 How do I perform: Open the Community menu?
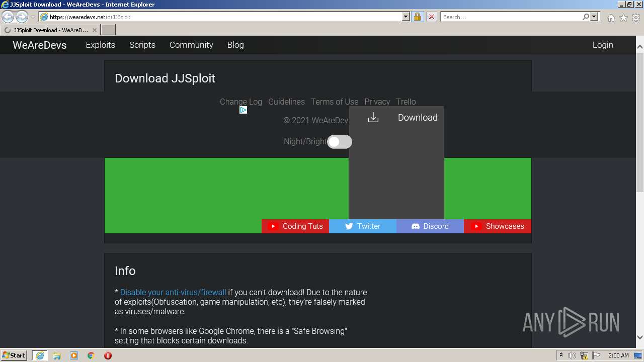191,45
